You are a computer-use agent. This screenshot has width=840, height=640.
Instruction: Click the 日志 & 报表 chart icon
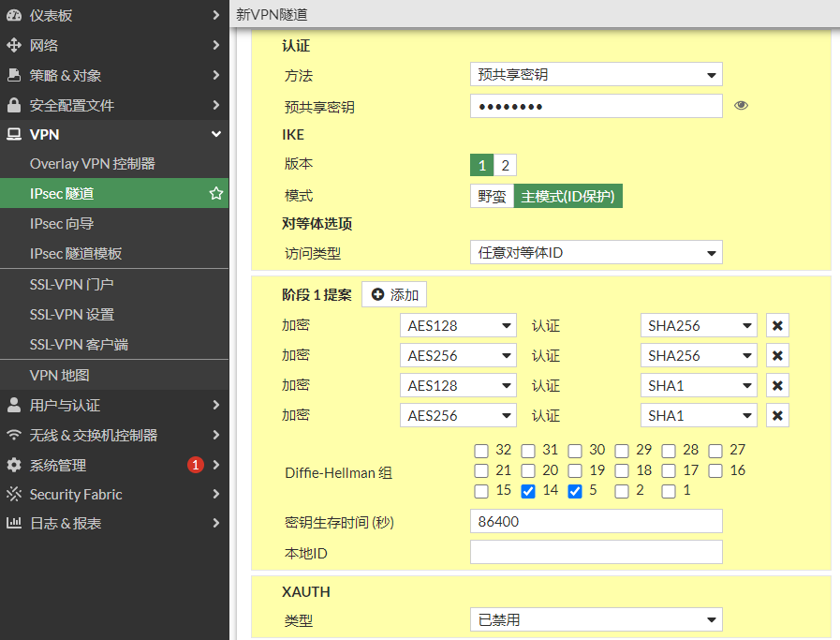coord(14,524)
